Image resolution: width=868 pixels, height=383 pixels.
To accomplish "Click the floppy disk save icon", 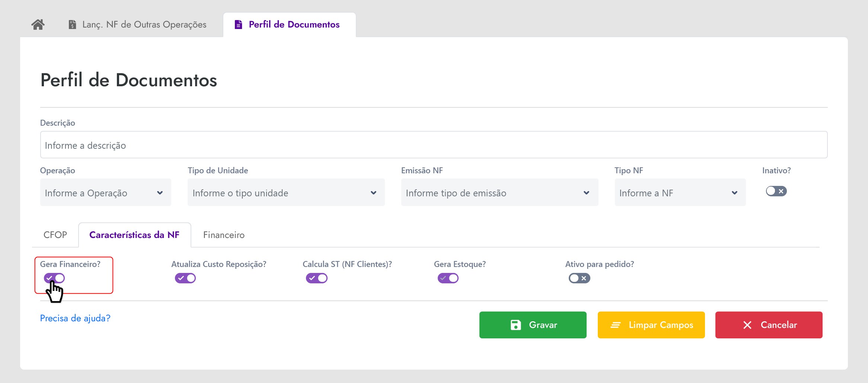I will (516, 325).
